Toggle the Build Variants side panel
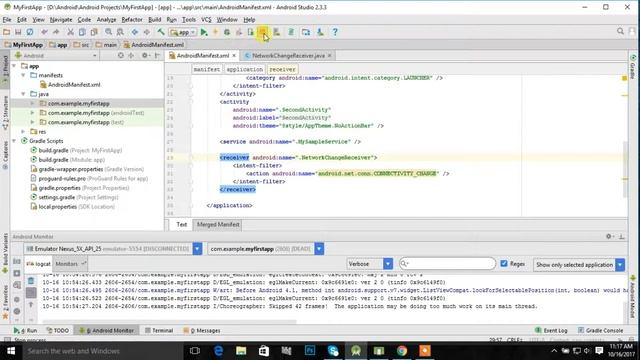This screenshot has width=640, height=360. tap(5, 253)
